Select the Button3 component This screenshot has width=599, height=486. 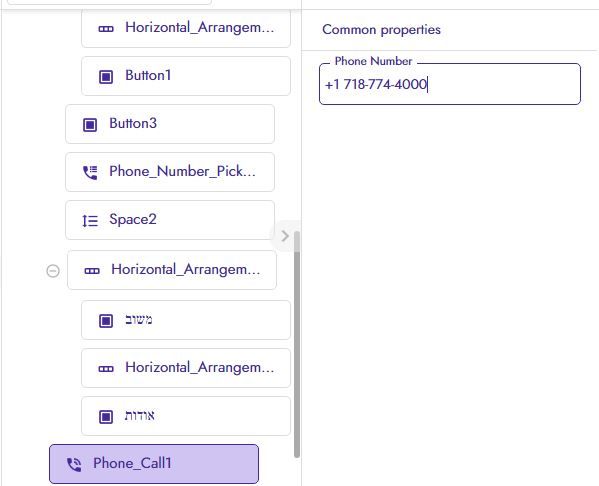tap(170, 124)
